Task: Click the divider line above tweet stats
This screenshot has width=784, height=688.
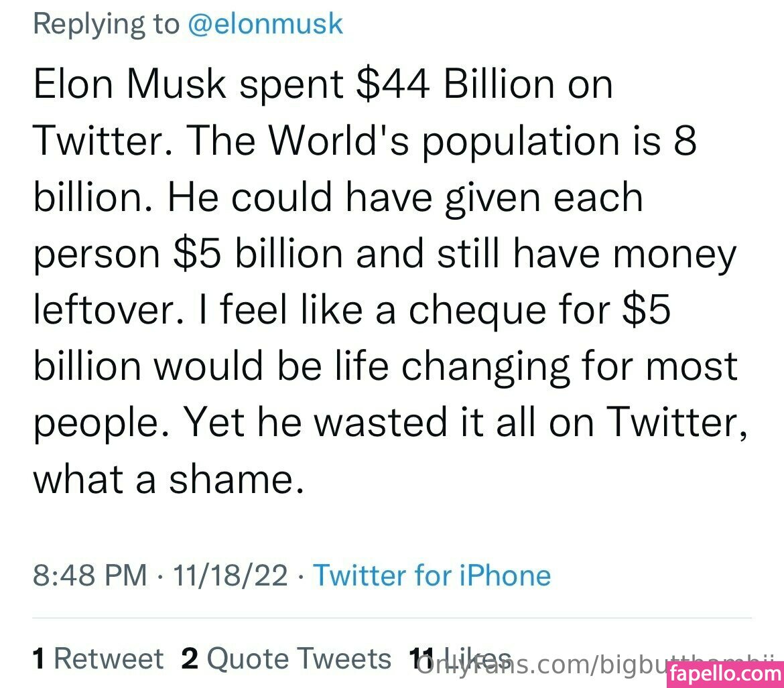Action: (392, 618)
